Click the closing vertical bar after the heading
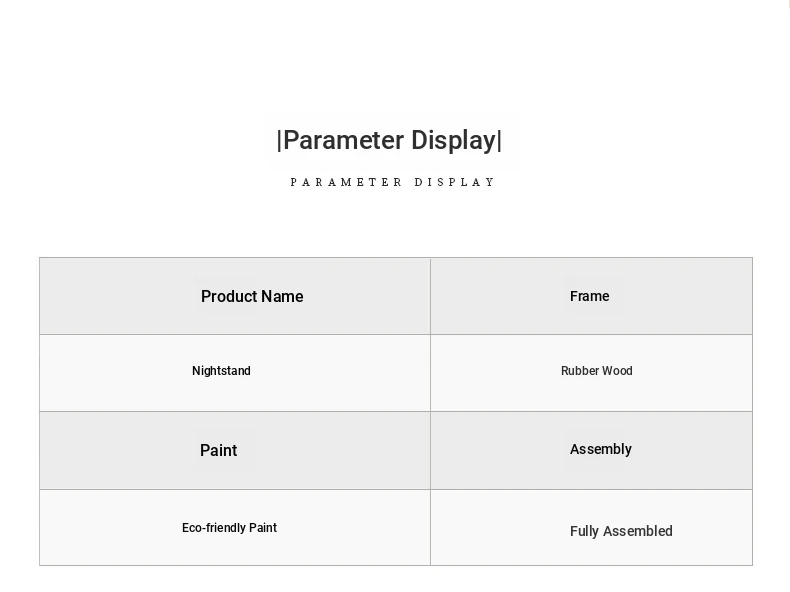790x592 pixels. pos(499,141)
